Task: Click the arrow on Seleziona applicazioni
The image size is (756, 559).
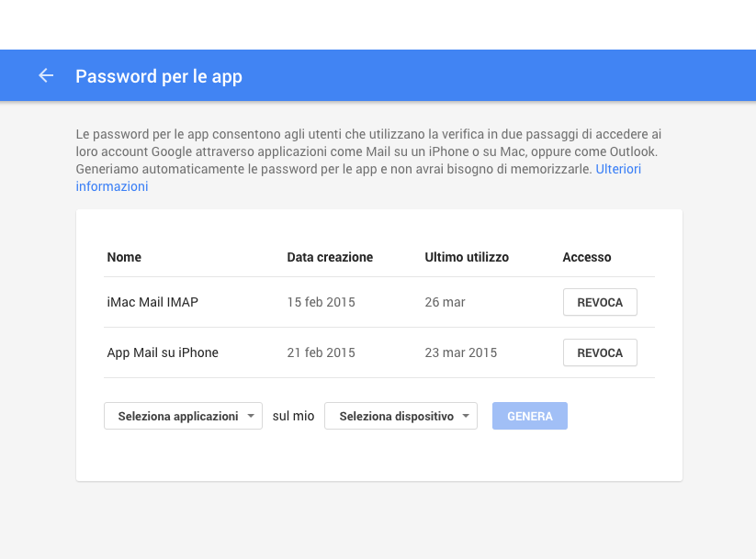Action: point(251,416)
